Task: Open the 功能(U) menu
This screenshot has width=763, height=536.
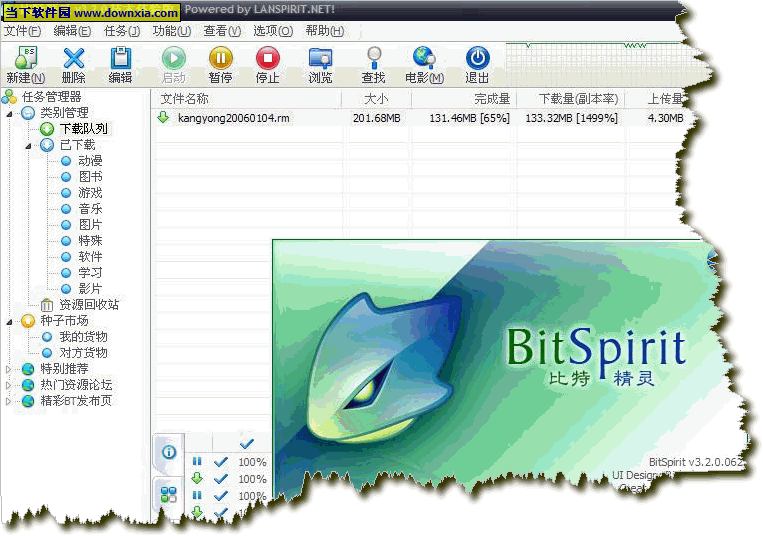Action: click(x=171, y=31)
